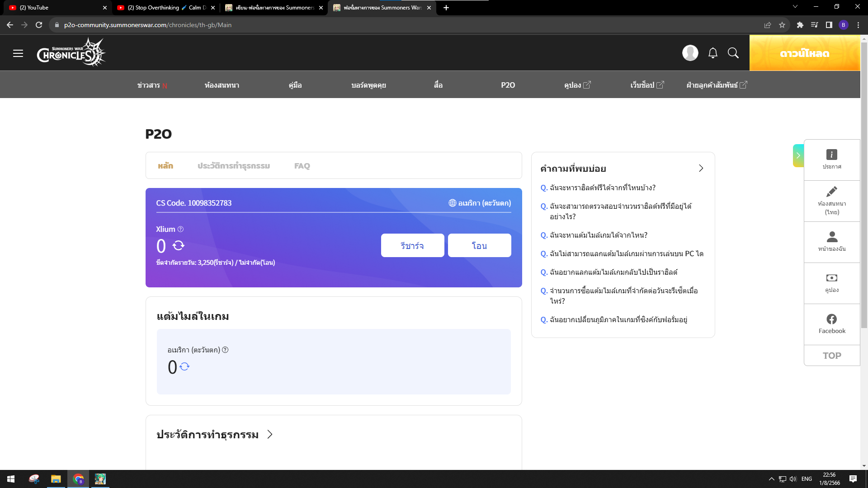
Task: Click the โอน transfer button
Action: [x=479, y=245]
